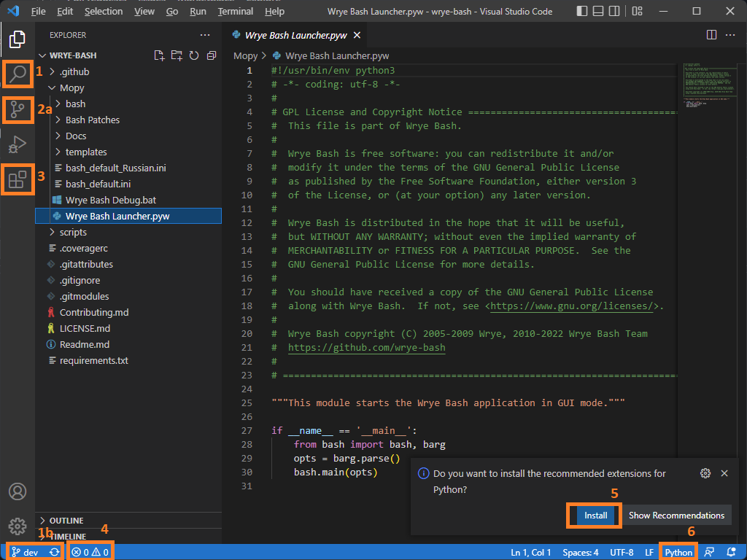Screen dimensions: 747x560
Task: Open the Edit menu
Action: (65, 11)
